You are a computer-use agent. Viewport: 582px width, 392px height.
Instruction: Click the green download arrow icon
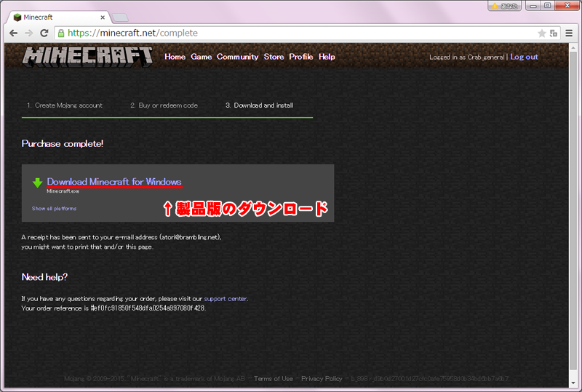38,183
